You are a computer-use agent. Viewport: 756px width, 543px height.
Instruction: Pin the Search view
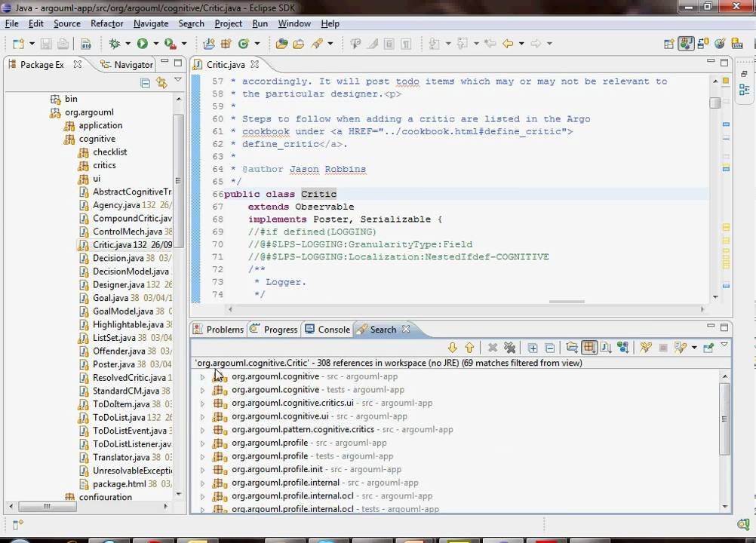[708, 348]
